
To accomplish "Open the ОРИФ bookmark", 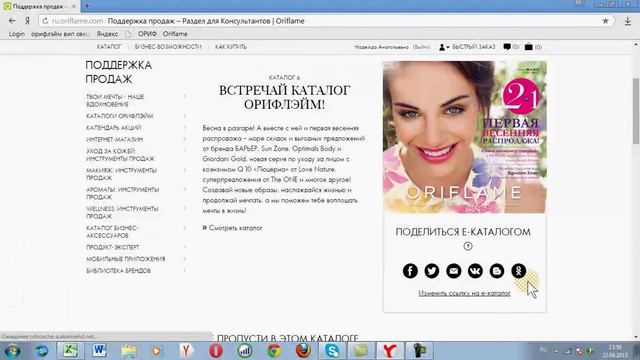I will click(147, 34).
